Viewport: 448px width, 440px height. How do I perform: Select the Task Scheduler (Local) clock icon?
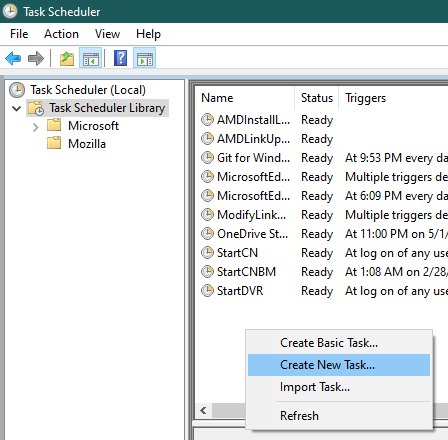(x=17, y=90)
